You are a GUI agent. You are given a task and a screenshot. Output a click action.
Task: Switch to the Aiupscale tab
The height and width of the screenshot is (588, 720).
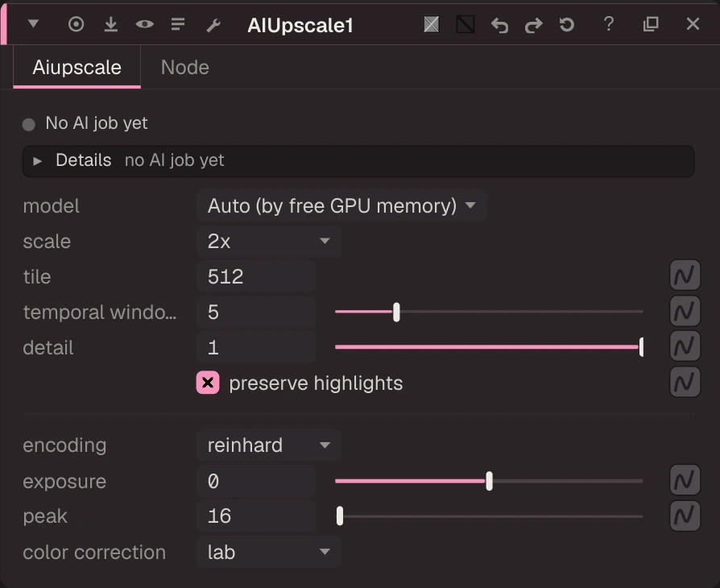coord(77,68)
